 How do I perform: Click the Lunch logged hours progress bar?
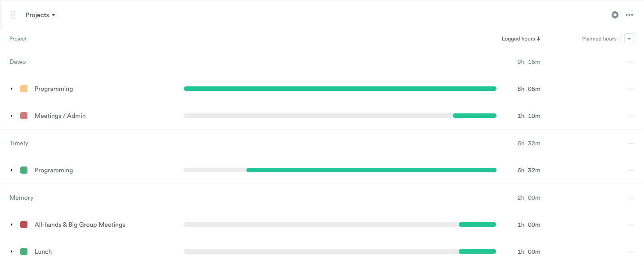coord(340,252)
